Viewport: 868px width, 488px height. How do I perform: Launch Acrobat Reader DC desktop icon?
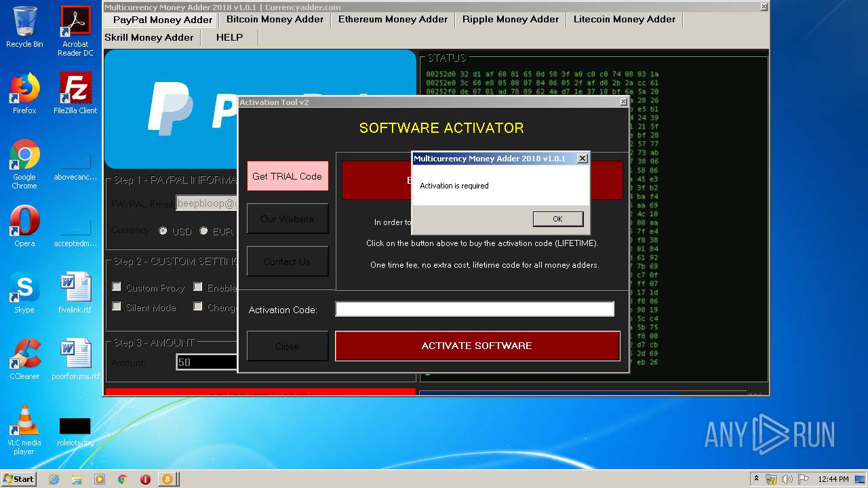(x=75, y=31)
